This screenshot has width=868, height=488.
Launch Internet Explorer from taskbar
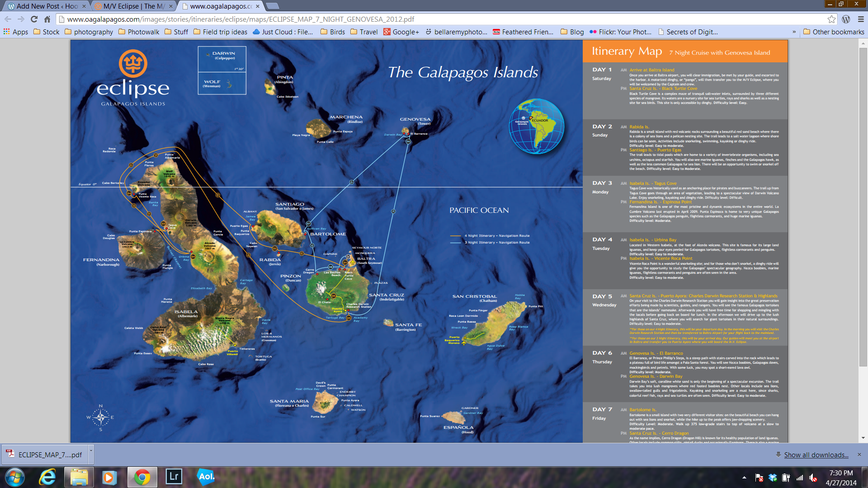[x=47, y=477]
